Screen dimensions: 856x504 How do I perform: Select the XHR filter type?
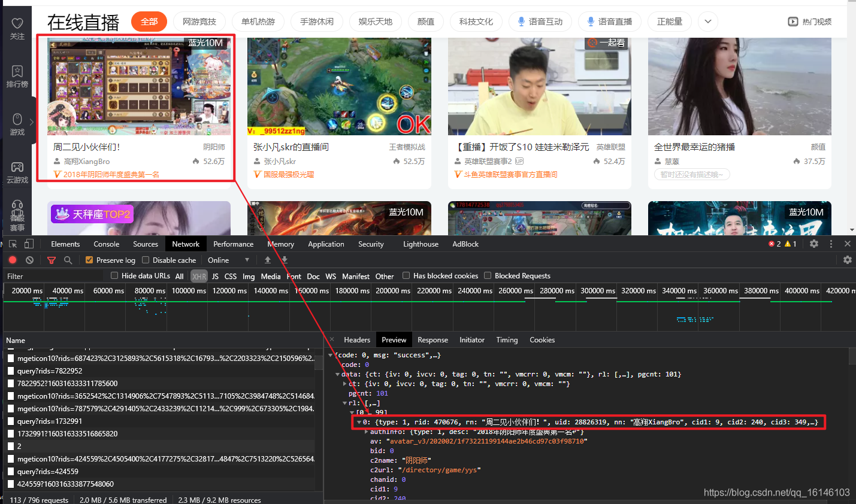click(x=199, y=276)
